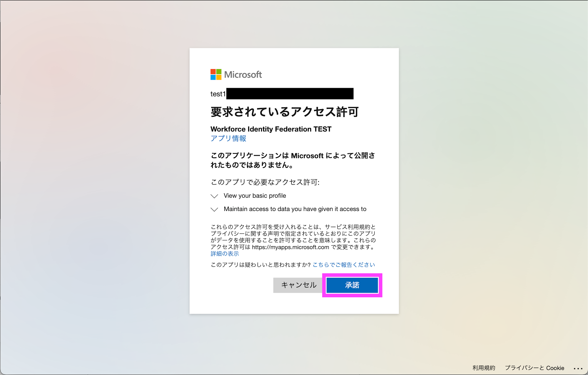Open the プライバシーと Cookie footer link
The width and height of the screenshot is (588, 375).
point(534,368)
